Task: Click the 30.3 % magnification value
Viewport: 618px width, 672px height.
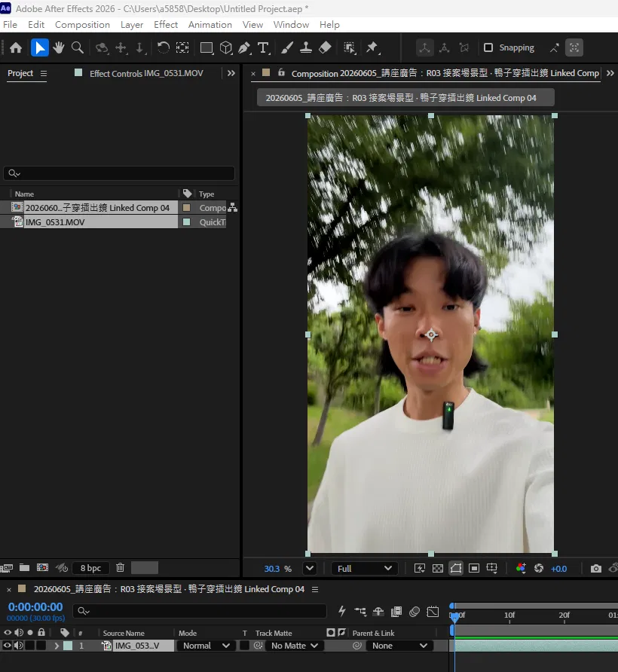Action: coord(272,569)
